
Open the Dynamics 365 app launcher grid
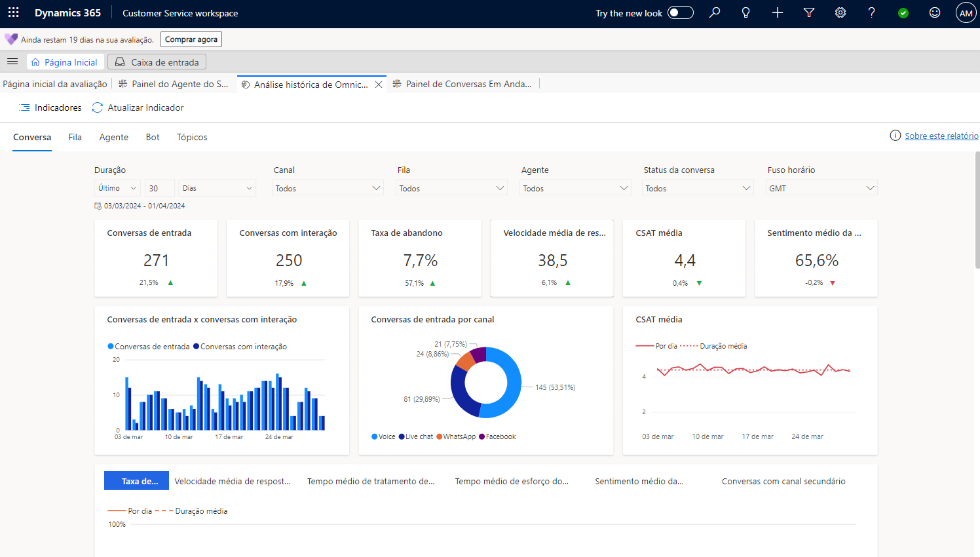pyautogui.click(x=13, y=13)
